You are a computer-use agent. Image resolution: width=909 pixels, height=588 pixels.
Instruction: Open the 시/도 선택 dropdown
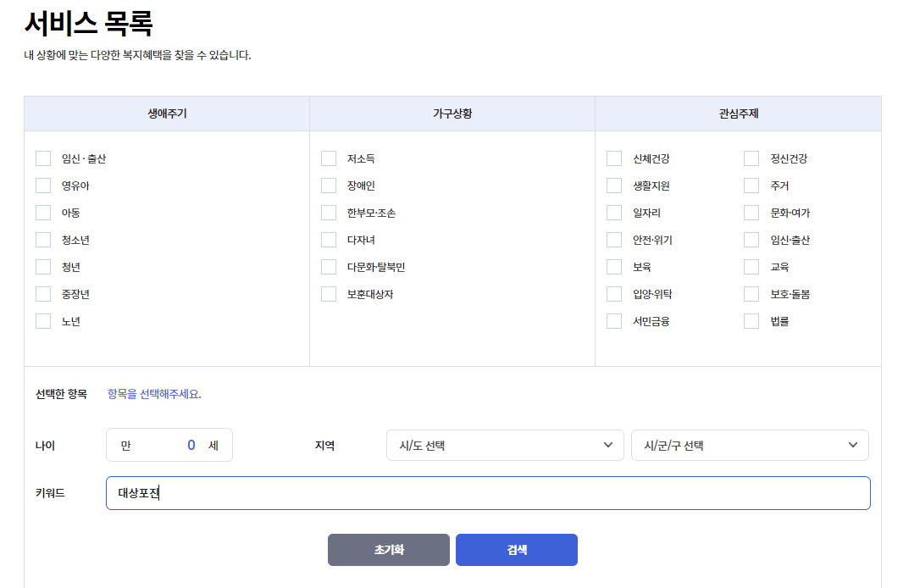505,446
